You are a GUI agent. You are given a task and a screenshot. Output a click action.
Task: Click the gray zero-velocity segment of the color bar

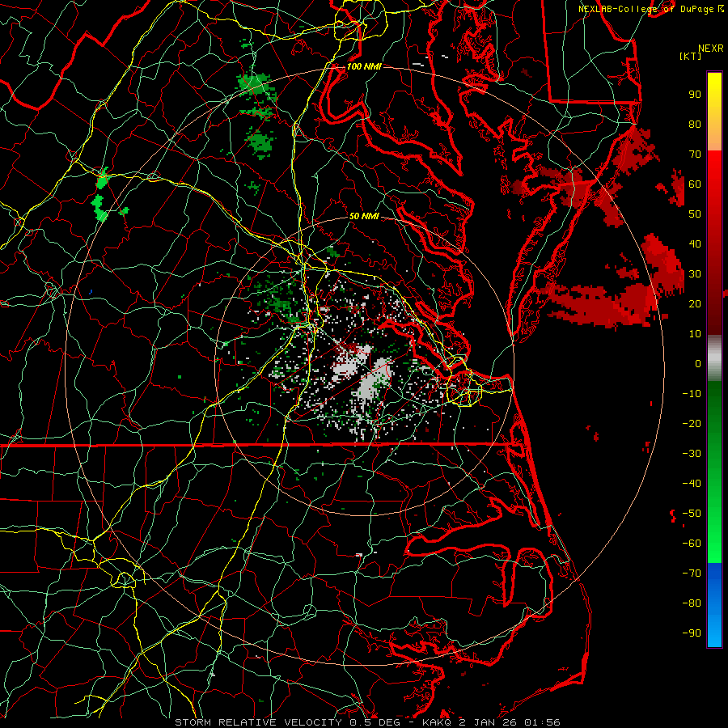714,358
